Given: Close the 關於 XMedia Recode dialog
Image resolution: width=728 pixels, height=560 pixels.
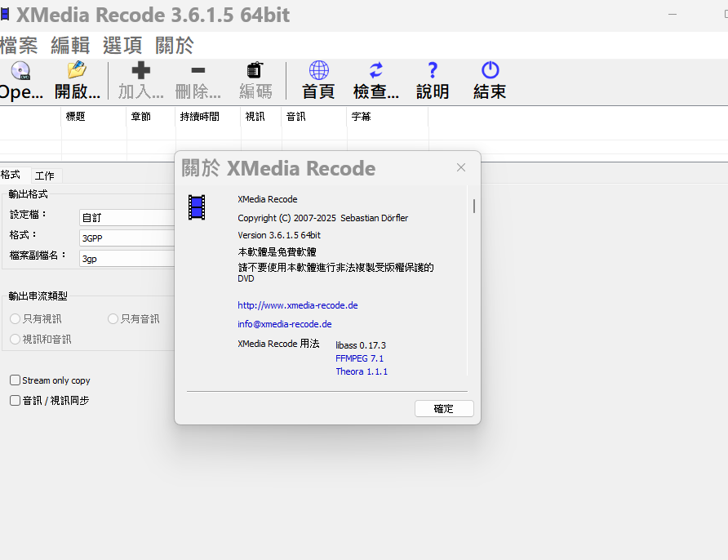Looking at the screenshot, I should click(x=460, y=167).
